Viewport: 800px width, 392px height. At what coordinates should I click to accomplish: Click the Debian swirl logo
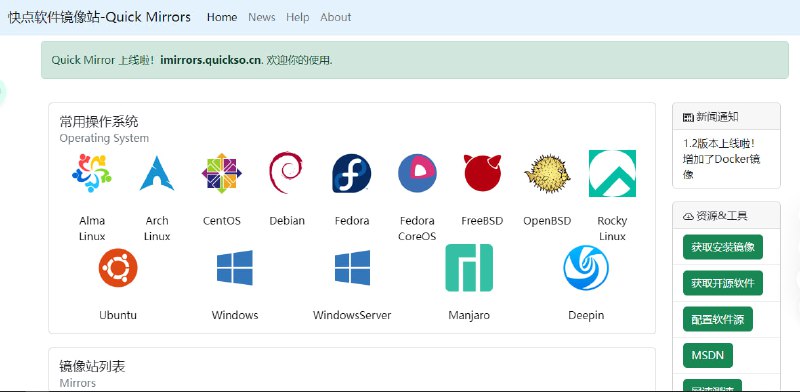tap(286, 173)
